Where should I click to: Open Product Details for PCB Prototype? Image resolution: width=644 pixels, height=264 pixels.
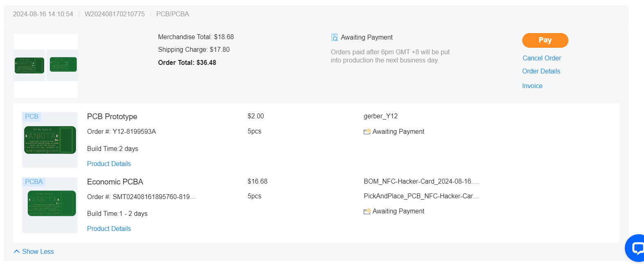point(109,164)
